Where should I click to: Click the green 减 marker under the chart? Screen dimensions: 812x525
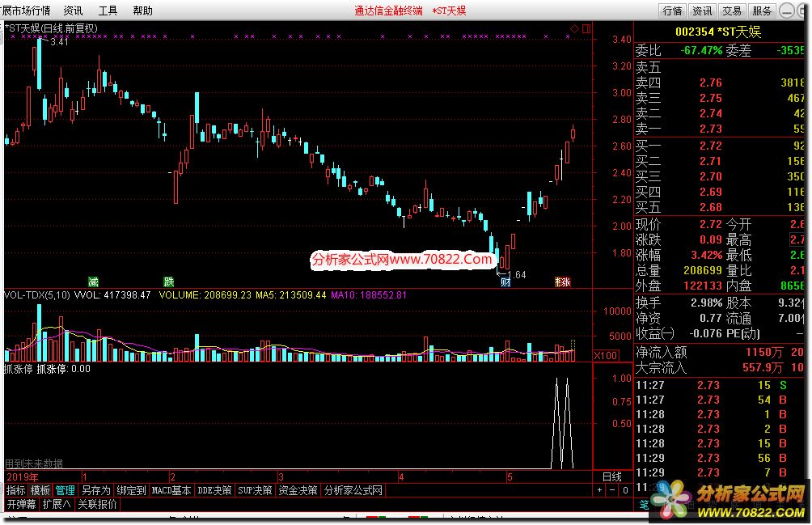point(93,282)
